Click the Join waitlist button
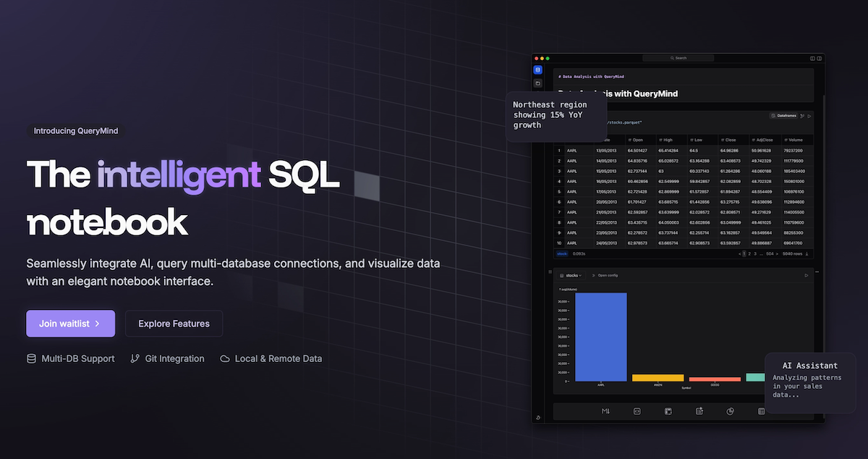The height and width of the screenshot is (459, 868). pos(70,324)
